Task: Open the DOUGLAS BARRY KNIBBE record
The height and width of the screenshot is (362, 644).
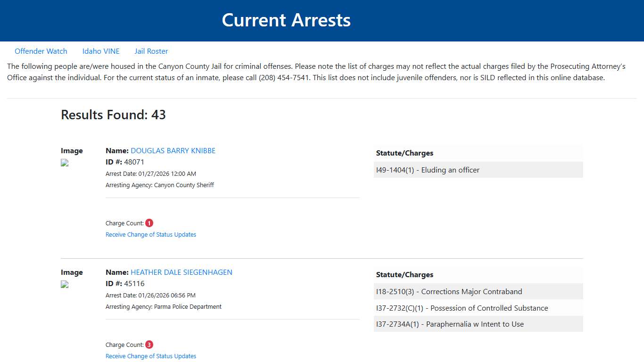Action: click(173, 150)
